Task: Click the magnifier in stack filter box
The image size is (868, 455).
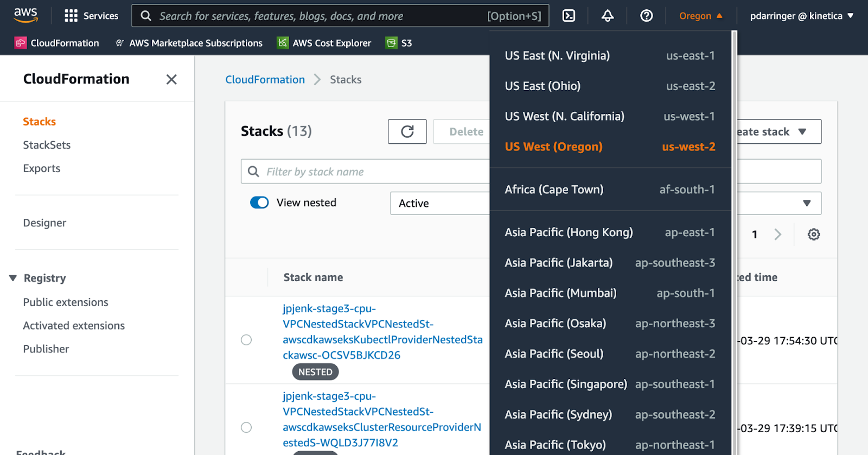Action: click(253, 172)
